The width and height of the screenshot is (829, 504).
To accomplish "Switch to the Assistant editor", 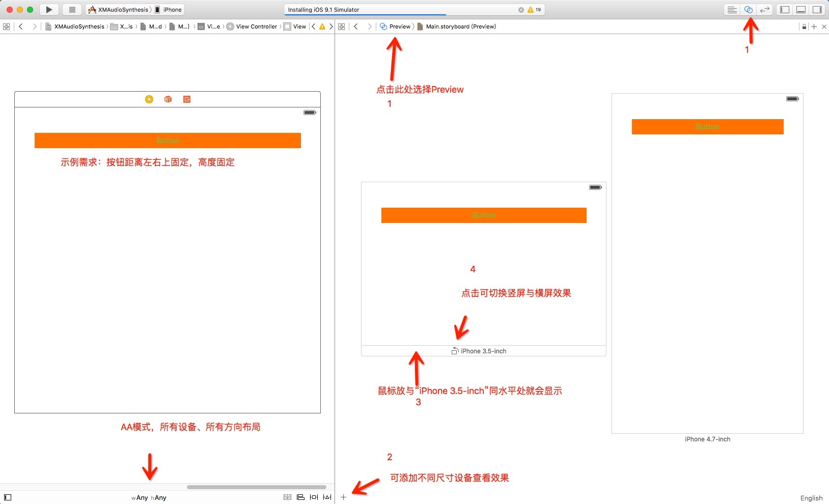I will [x=748, y=10].
